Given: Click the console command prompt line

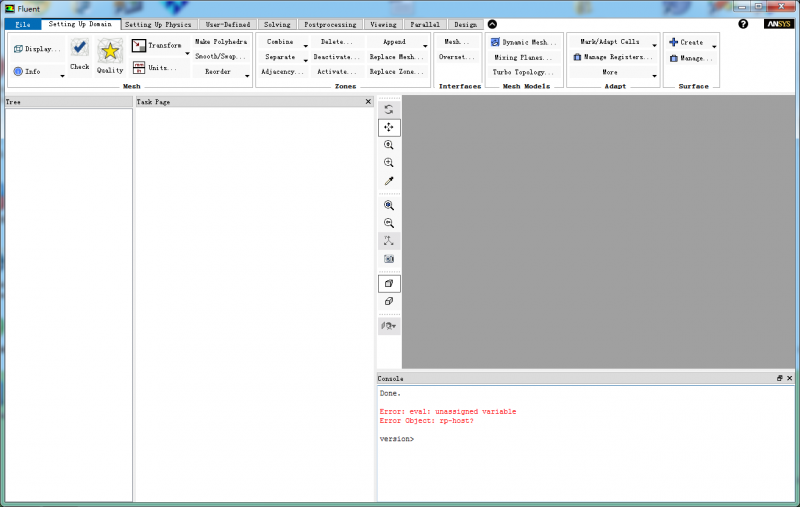Looking at the screenshot, I should click(x=397, y=439).
